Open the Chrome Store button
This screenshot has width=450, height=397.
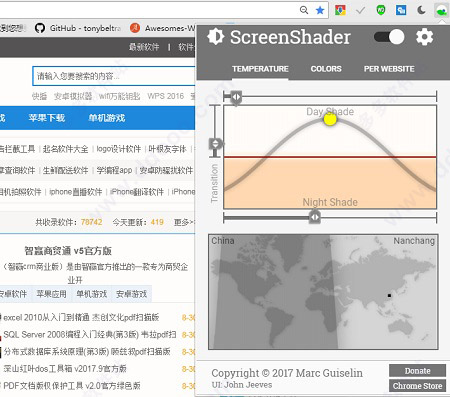coord(417,386)
